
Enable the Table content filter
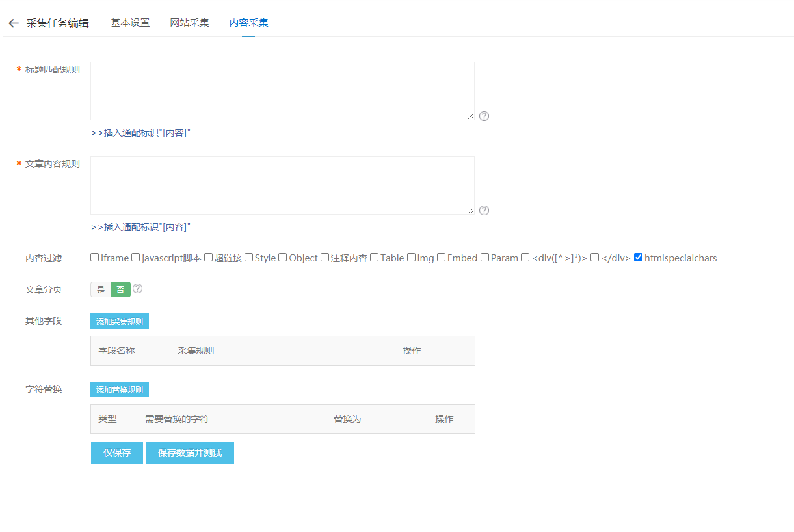tap(375, 258)
